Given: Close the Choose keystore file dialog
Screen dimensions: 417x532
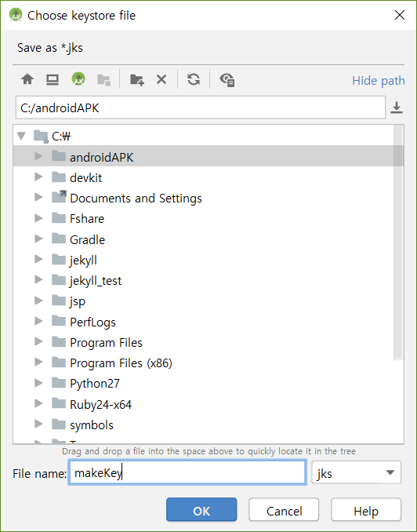Looking at the screenshot, I should point(400,15).
